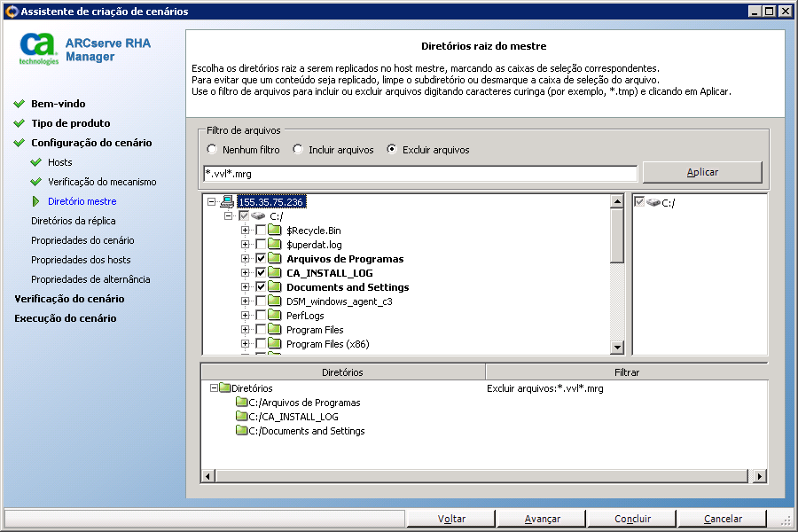Image resolution: width=798 pixels, height=532 pixels.
Task: Click the Concluir button
Action: point(632,518)
